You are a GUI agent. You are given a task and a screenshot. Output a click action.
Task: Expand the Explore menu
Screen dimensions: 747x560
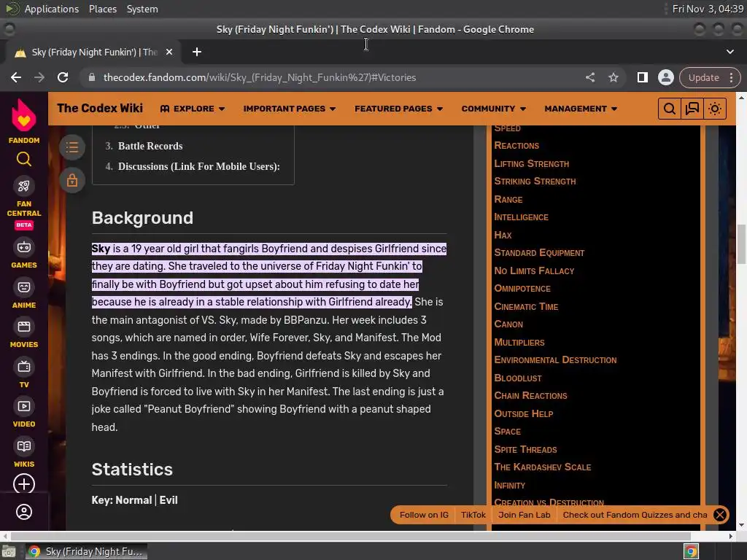tap(193, 109)
